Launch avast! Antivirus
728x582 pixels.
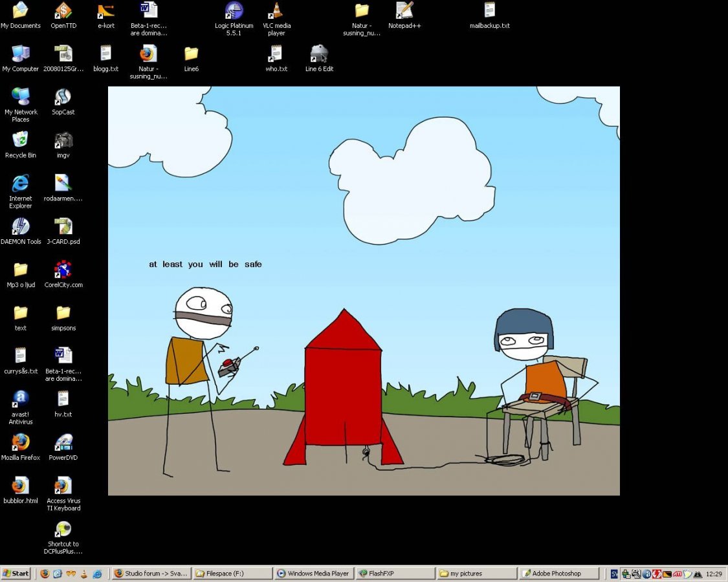click(20, 400)
